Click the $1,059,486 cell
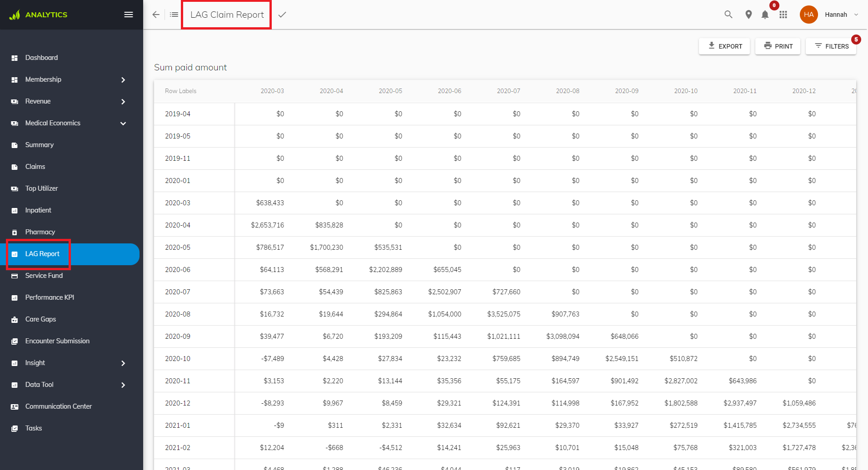The height and width of the screenshot is (470, 868). tap(799, 403)
